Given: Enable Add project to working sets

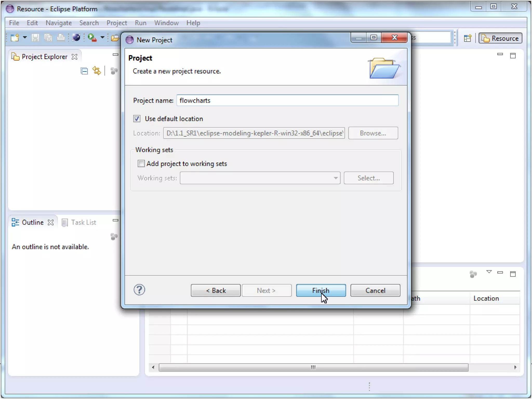Looking at the screenshot, I should 141,163.
